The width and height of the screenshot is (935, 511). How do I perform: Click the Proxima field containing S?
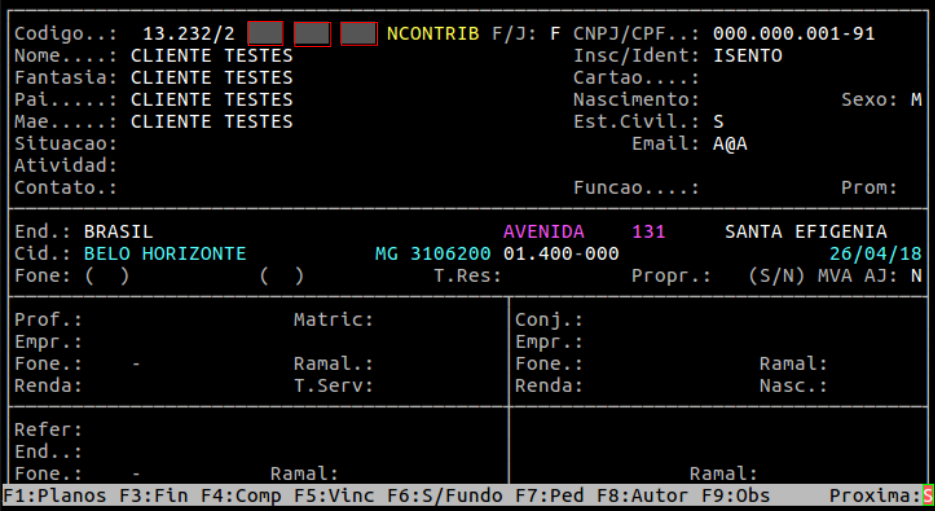(927, 495)
